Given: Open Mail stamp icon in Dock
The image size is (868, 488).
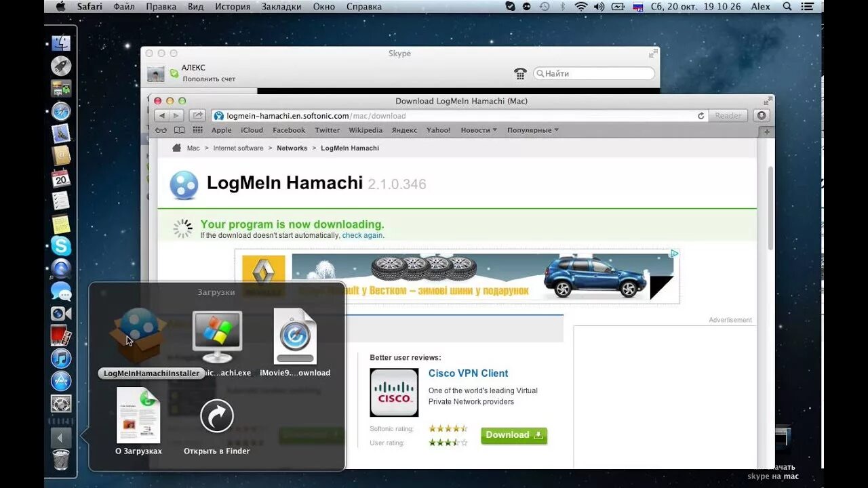Looking at the screenshot, I should pyautogui.click(x=61, y=134).
